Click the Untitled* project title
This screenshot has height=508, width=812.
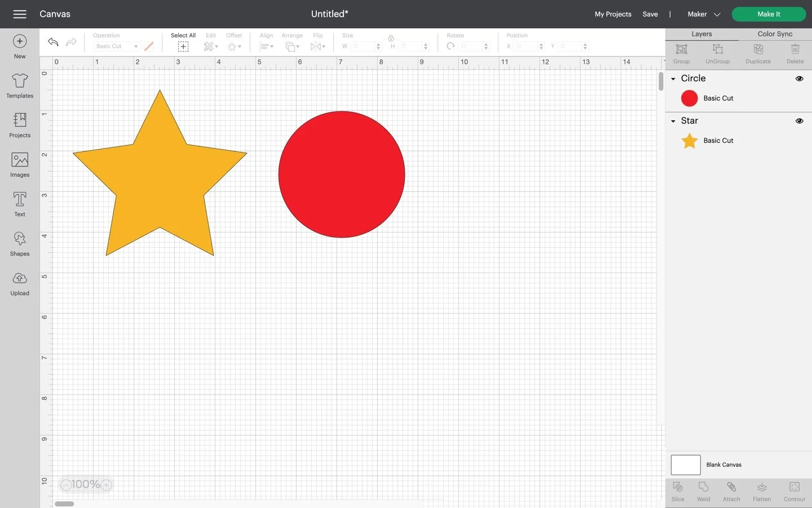pyautogui.click(x=329, y=14)
